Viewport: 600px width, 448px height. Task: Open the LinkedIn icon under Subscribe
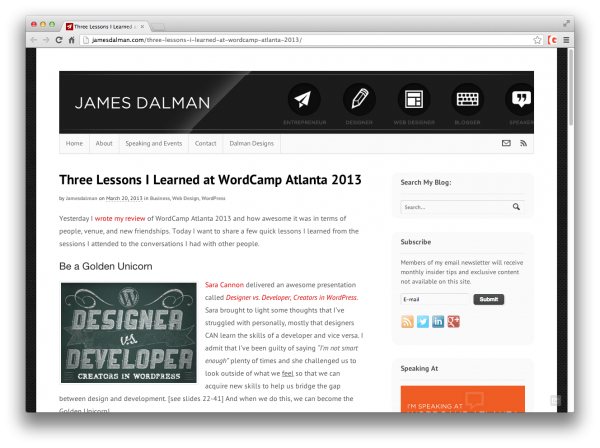pos(438,321)
